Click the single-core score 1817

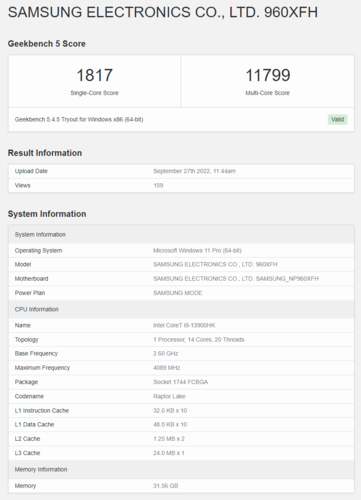click(95, 75)
